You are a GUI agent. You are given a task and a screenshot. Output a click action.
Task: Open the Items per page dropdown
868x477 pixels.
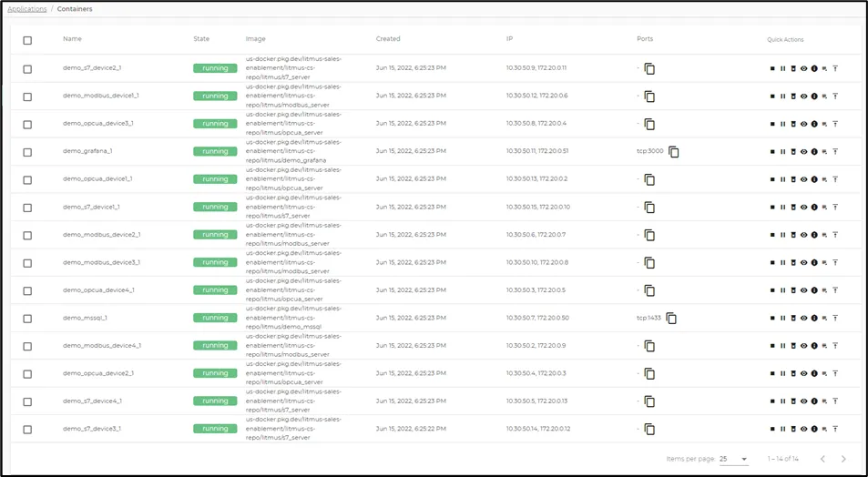[733, 459]
